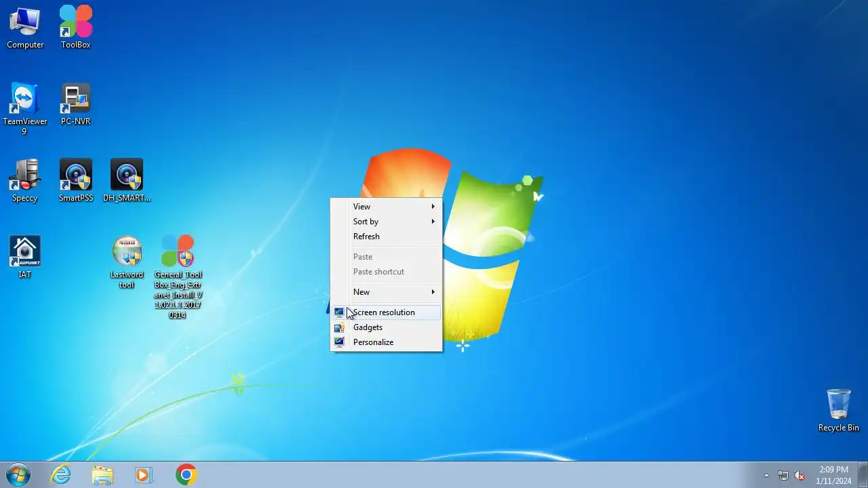Select the IAT desktop shortcut
868x488 pixels.
pyautogui.click(x=25, y=258)
